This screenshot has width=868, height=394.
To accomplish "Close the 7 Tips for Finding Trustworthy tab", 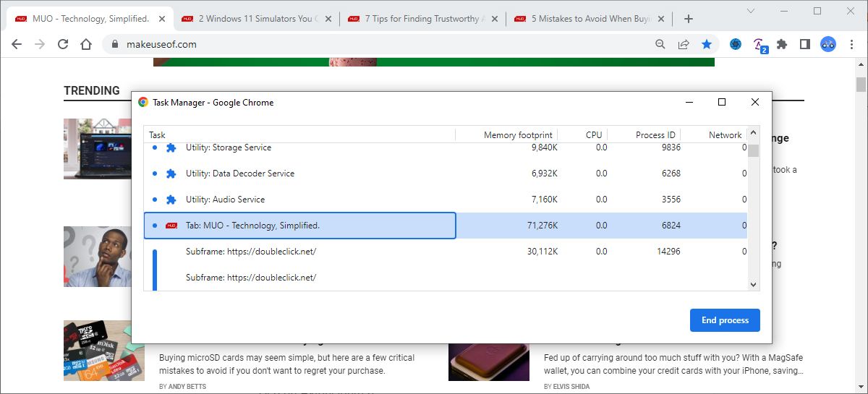I will 494,19.
